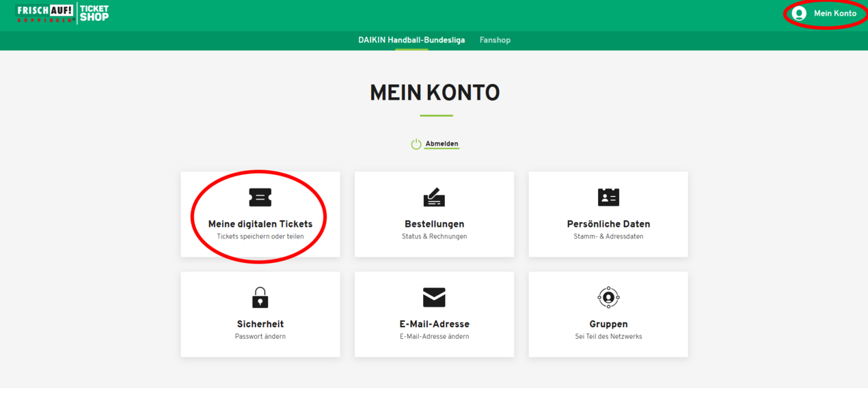Open the Fanshop tab

coord(495,40)
